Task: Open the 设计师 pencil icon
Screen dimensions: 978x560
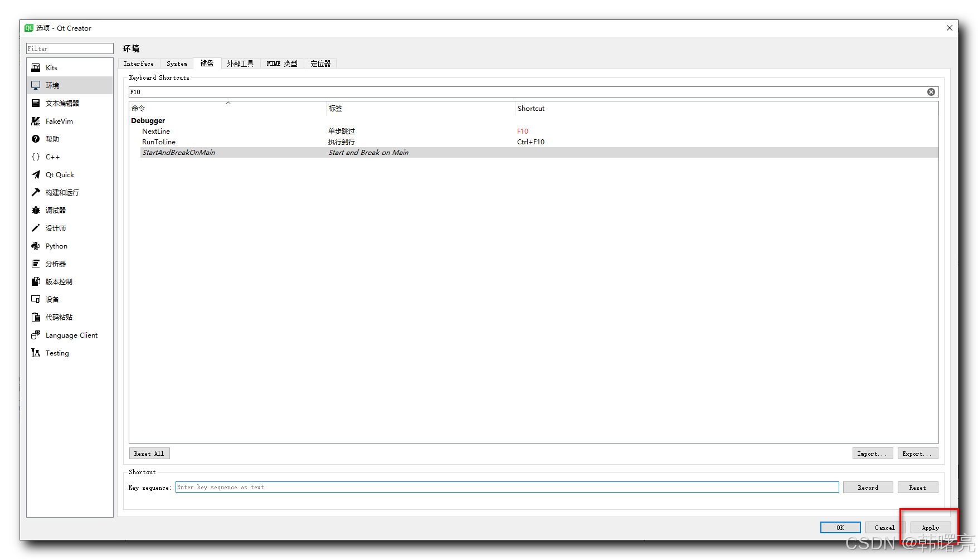Action: point(36,228)
